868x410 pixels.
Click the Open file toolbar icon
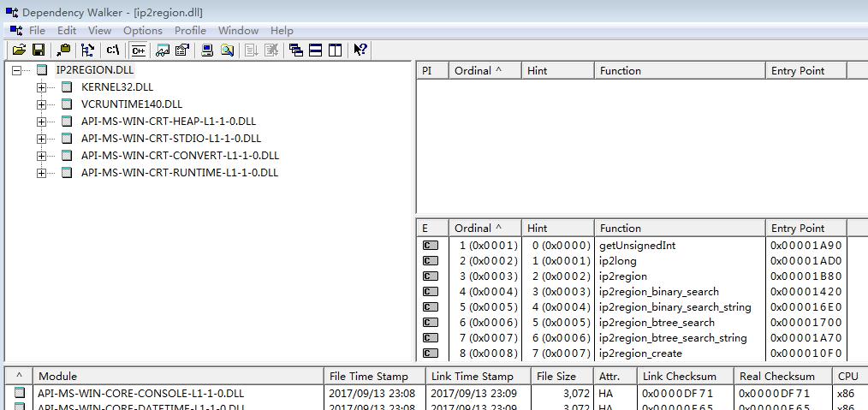point(20,51)
